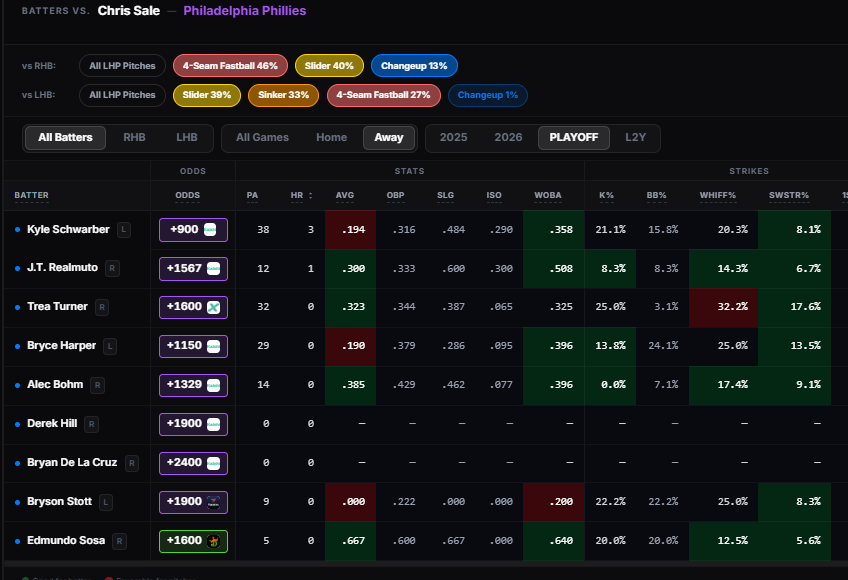This screenshot has height=580, width=848.
Task: Open Bryce Harper's player name
Action: (62, 345)
